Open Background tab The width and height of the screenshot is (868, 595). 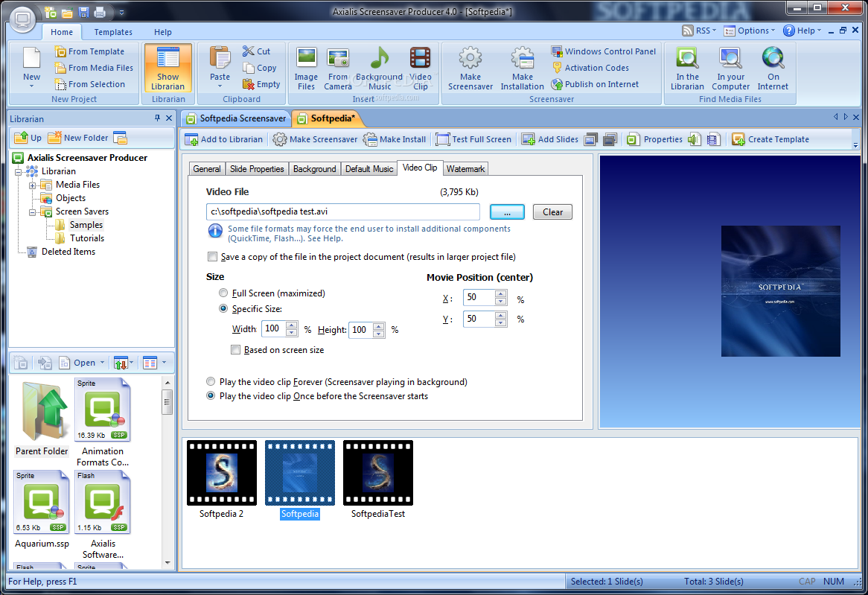click(314, 169)
